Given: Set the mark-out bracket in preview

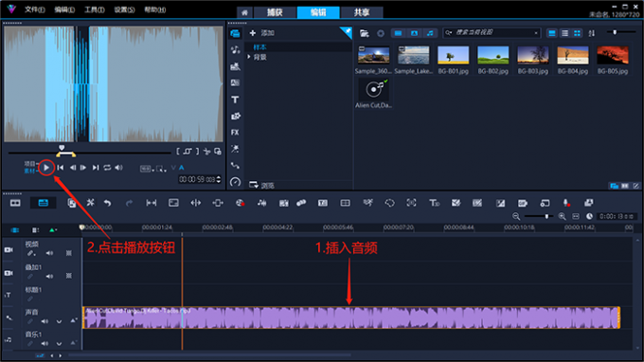Looking at the screenshot, I should [197, 152].
